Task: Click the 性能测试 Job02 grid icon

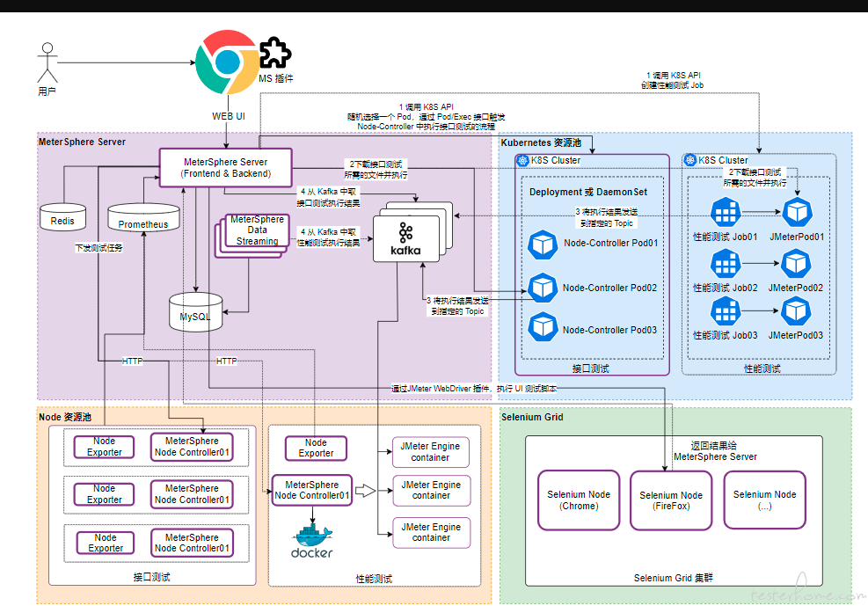Action: point(726,264)
